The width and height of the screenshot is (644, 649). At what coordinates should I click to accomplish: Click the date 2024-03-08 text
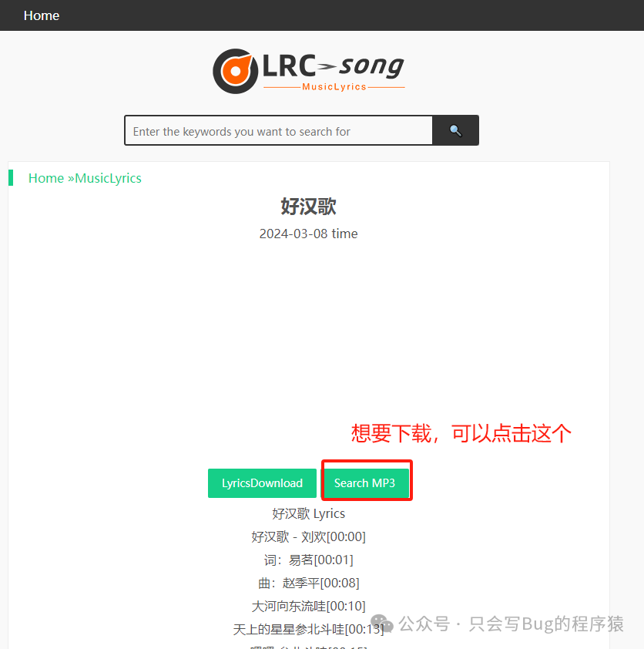[x=308, y=234]
